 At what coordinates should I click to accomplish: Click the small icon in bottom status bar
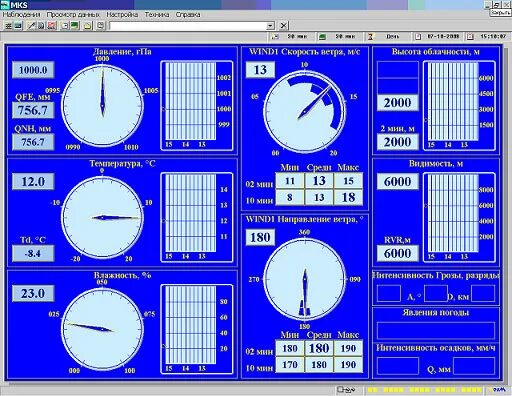[345, 389]
